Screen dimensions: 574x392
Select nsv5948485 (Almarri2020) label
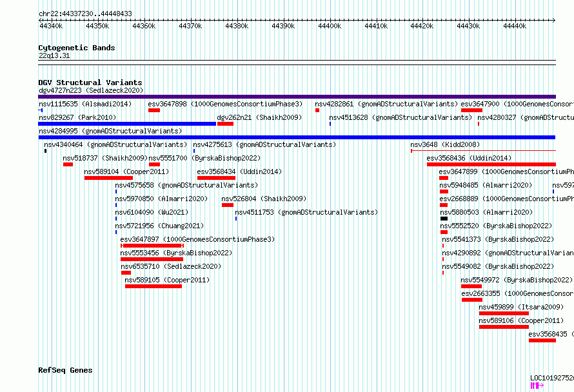tap(486, 185)
